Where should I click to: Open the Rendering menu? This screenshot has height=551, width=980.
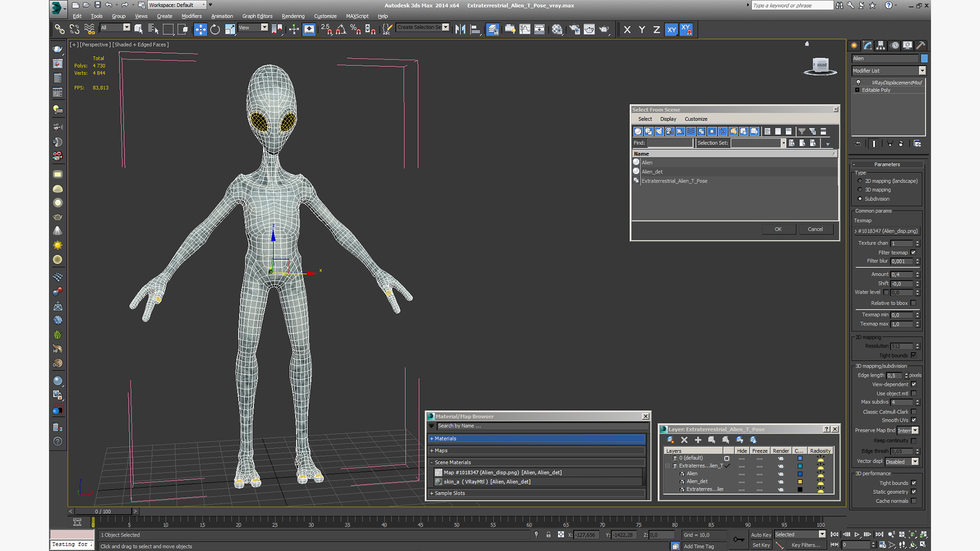[293, 16]
